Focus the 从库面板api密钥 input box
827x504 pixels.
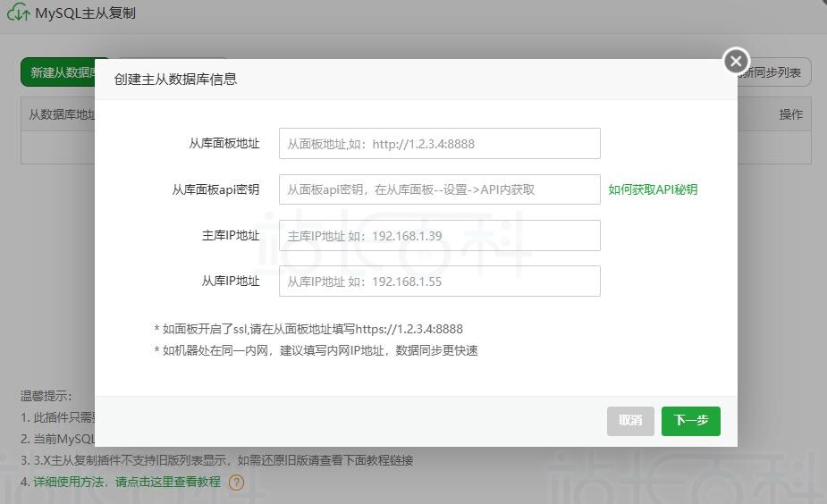[x=439, y=189]
